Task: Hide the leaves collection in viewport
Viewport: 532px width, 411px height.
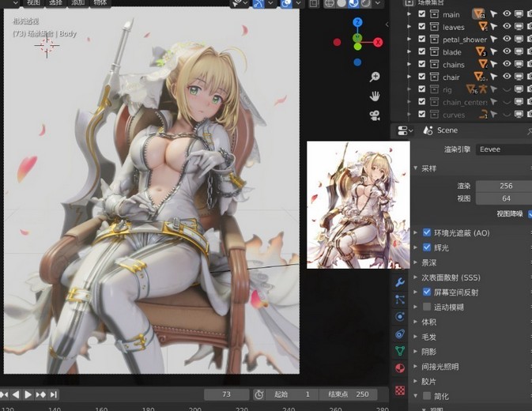Action: [507, 26]
